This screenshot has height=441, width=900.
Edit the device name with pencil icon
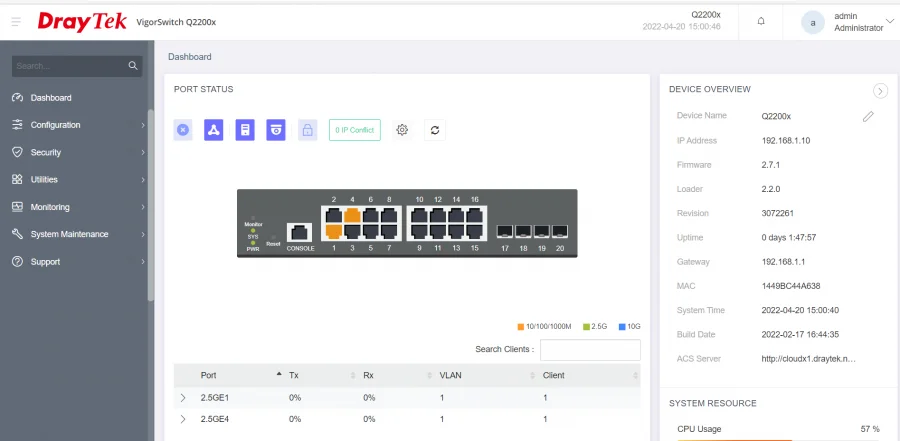coord(868,116)
